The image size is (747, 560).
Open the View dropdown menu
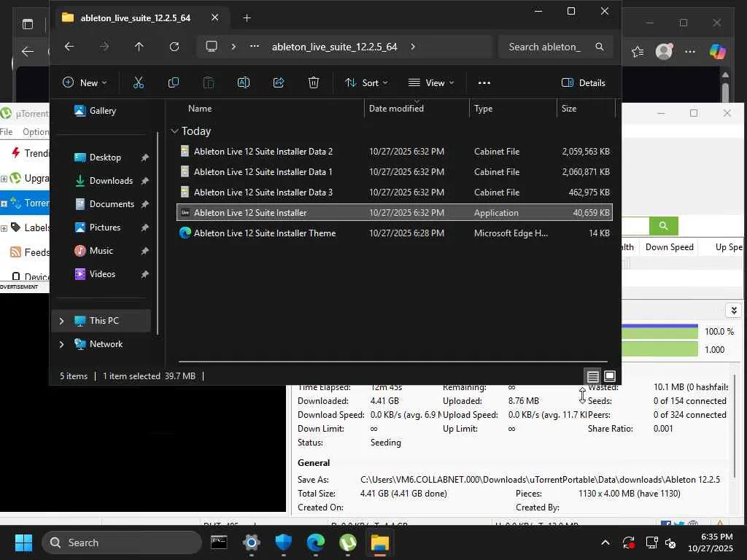tap(431, 83)
